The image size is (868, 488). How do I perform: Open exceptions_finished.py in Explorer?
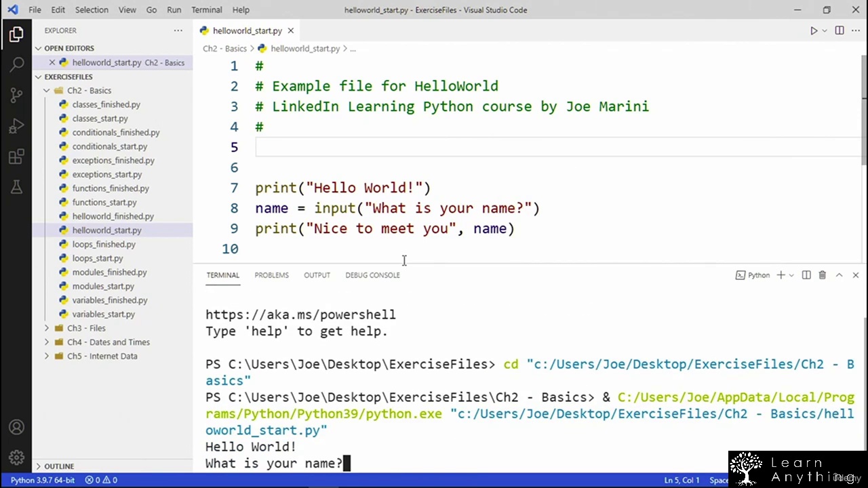[113, 161]
